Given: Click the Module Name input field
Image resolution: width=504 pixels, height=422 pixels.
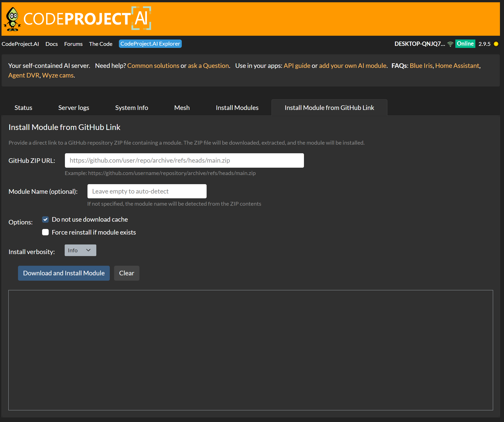Looking at the screenshot, I should 147,191.
